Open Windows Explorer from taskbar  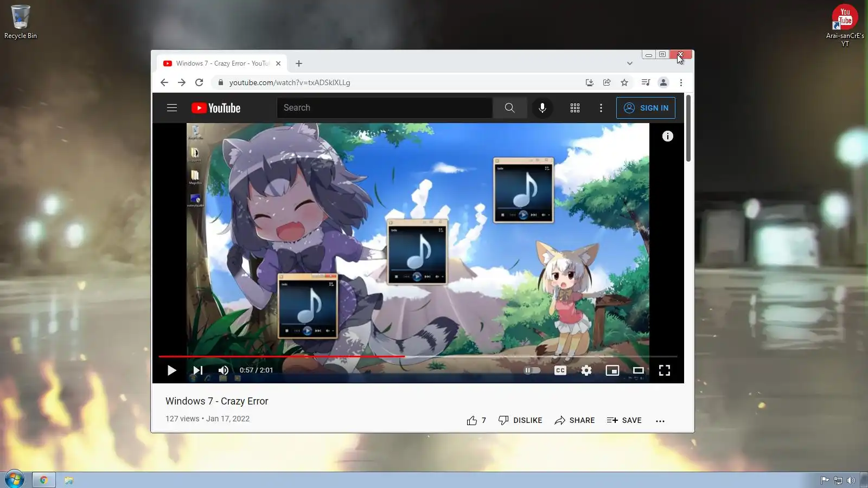click(x=69, y=480)
